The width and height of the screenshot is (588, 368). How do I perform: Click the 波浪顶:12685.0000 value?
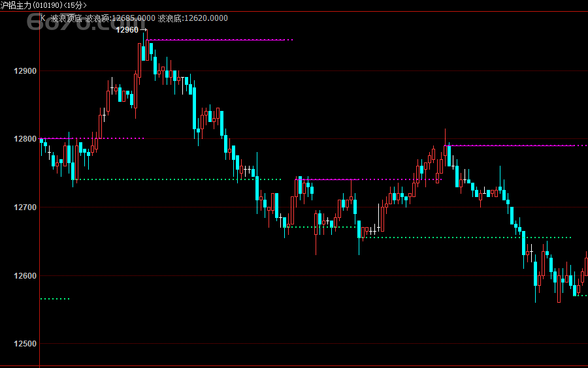120,18
